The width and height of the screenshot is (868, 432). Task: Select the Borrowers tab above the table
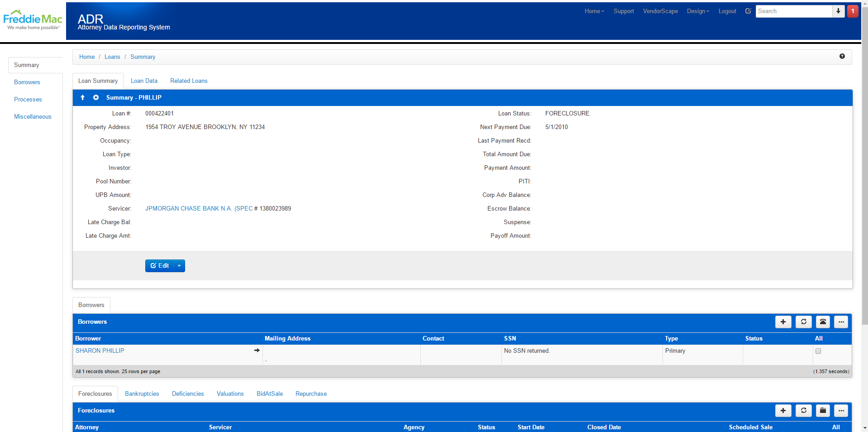pyautogui.click(x=91, y=305)
